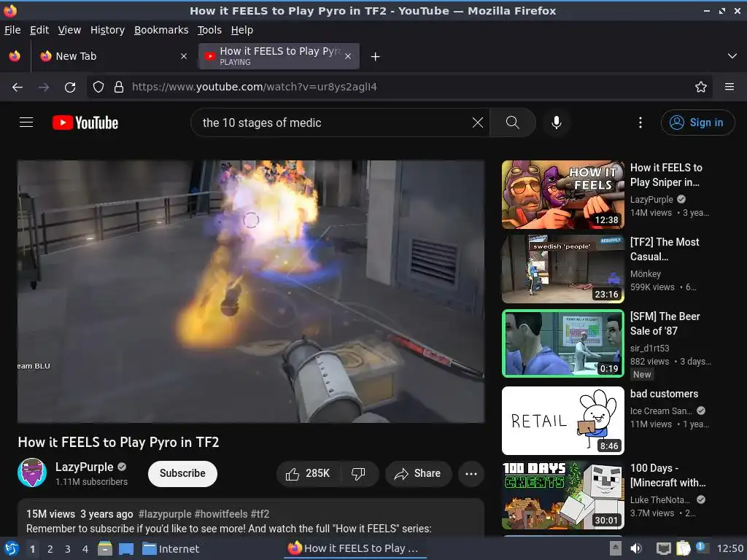Switch to workspace 3
Viewport: 747px width, 560px height.
click(x=68, y=549)
